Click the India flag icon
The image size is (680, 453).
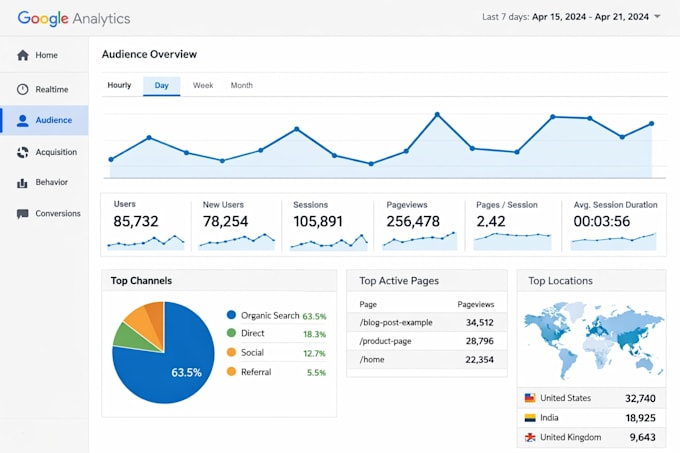530,417
